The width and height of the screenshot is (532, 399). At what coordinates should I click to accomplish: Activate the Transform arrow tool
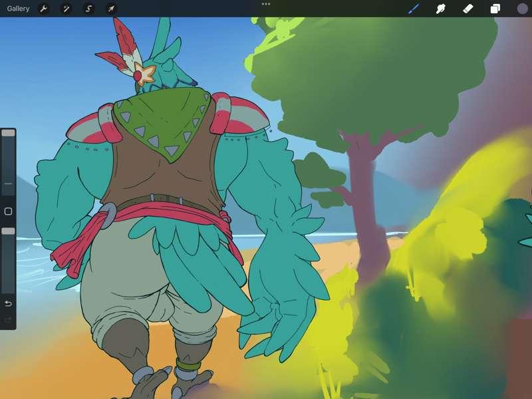(x=111, y=9)
